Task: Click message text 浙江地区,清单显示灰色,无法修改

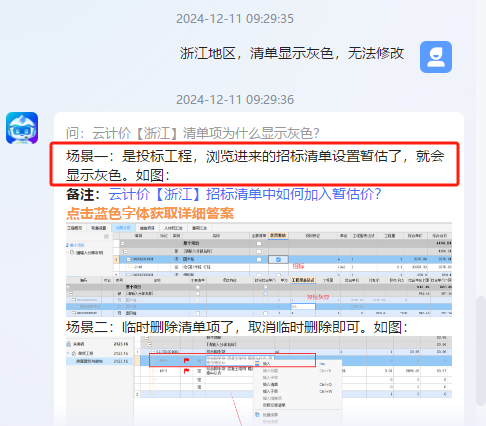Action: [292, 53]
